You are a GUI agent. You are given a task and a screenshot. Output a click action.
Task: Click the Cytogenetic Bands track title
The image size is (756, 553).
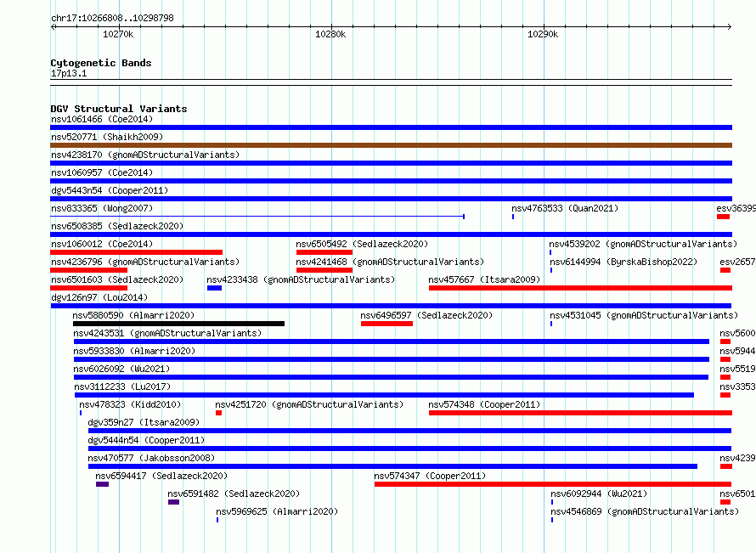pos(101,63)
